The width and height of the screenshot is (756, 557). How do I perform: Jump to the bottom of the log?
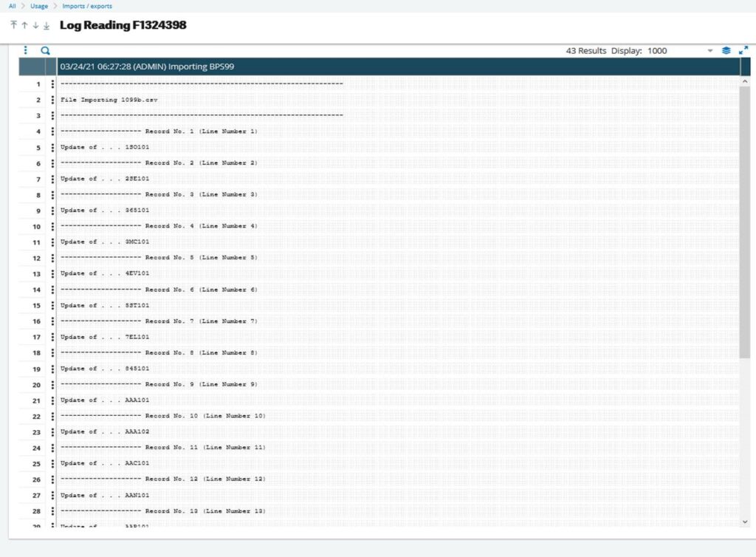(45, 24)
